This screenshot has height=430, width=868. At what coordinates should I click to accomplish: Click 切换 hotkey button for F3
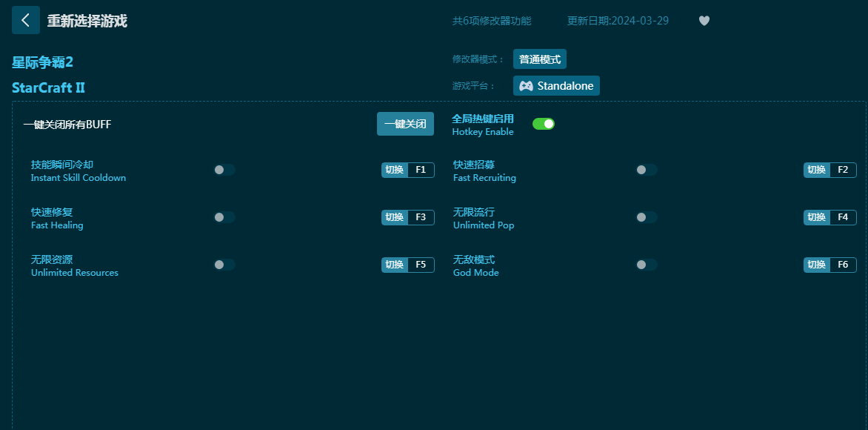395,217
